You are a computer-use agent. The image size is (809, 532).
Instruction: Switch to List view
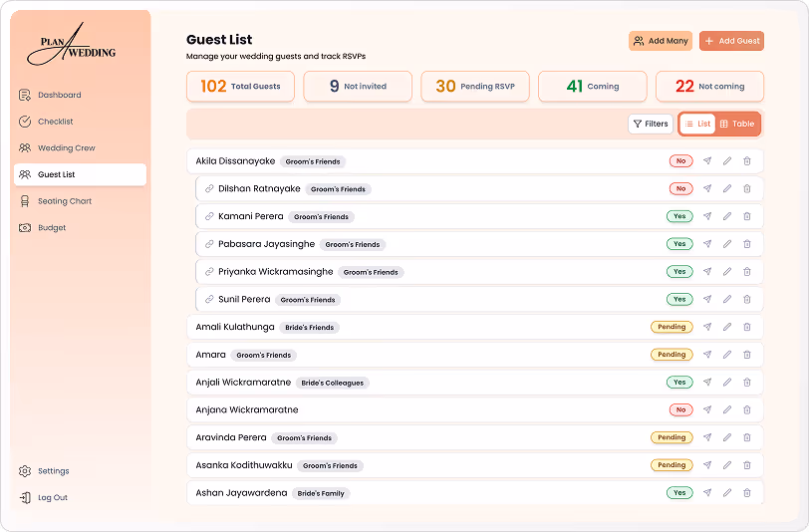tap(697, 124)
